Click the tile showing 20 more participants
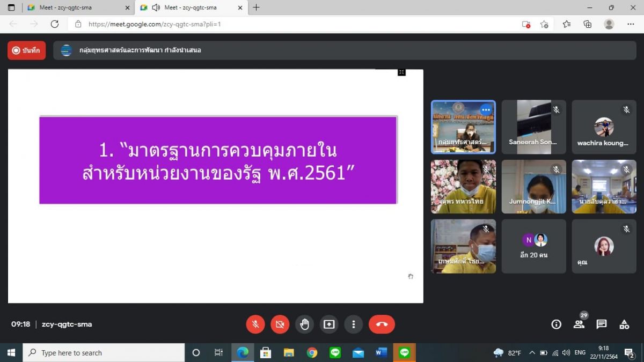Screen dimensions: 644x362 click(x=533, y=246)
